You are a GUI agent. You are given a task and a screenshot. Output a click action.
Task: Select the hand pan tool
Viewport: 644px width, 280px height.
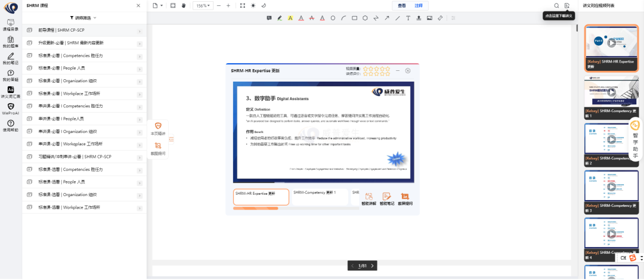pyautogui.click(x=184, y=5)
